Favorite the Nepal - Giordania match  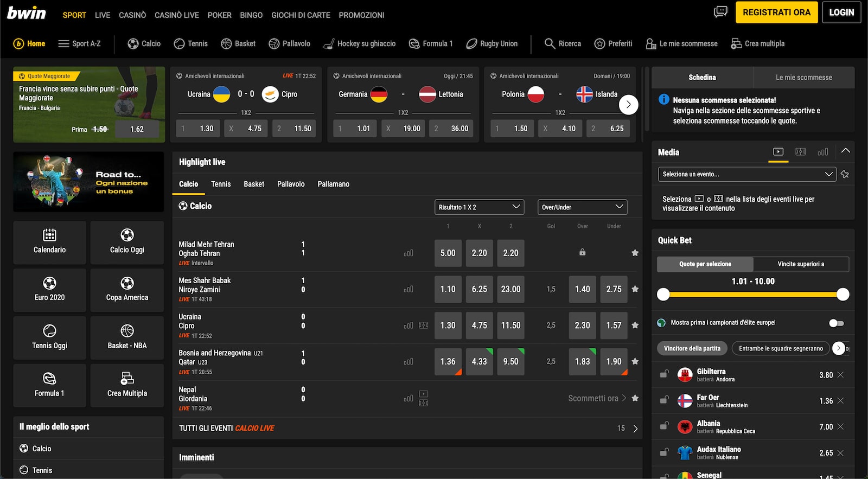(x=635, y=398)
